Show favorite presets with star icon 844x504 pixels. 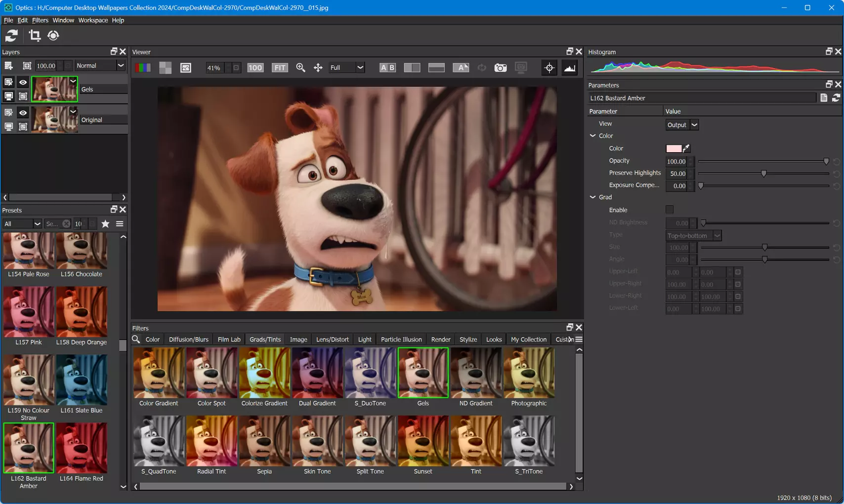coord(105,224)
